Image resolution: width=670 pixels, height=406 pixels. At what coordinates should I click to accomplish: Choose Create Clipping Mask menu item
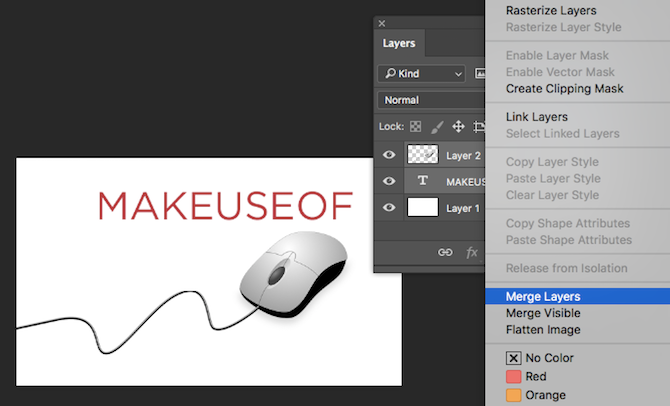564,88
